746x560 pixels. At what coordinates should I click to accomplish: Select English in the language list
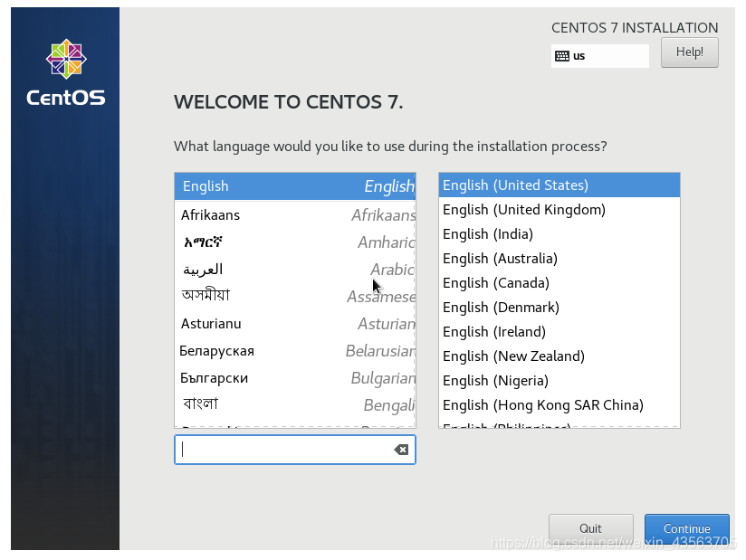(x=295, y=186)
